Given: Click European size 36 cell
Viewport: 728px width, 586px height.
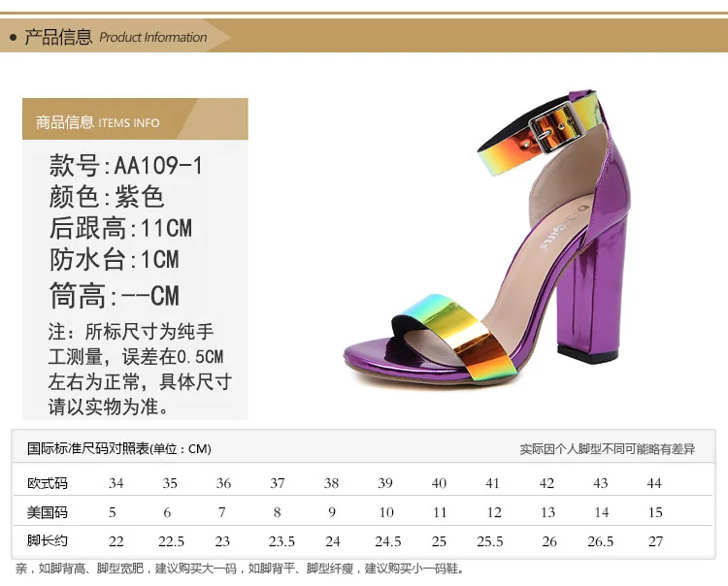Looking at the screenshot, I should coord(223,483).
